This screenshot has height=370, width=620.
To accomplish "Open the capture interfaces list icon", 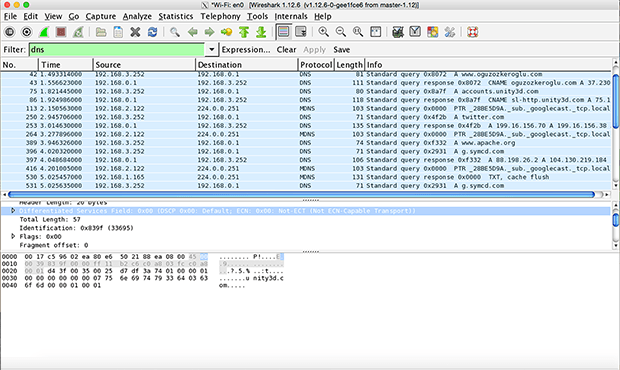I will [x=9, y=32].
